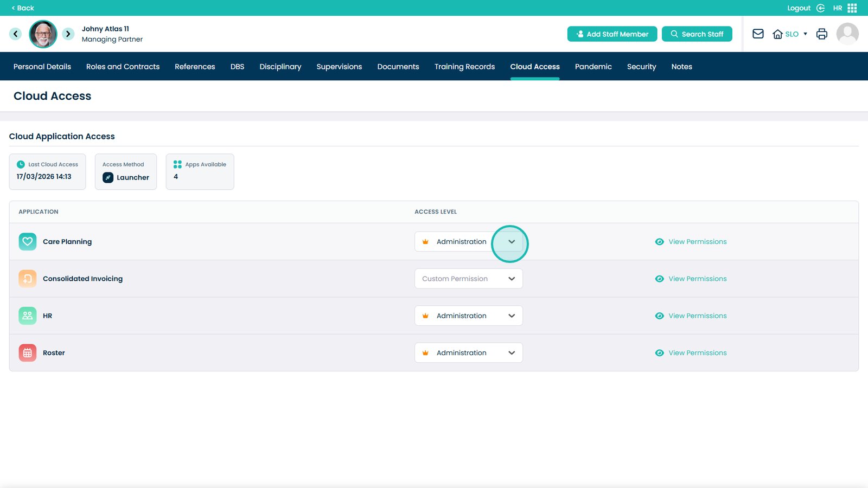Click the user profile avatar icon

tap(847, 34)
